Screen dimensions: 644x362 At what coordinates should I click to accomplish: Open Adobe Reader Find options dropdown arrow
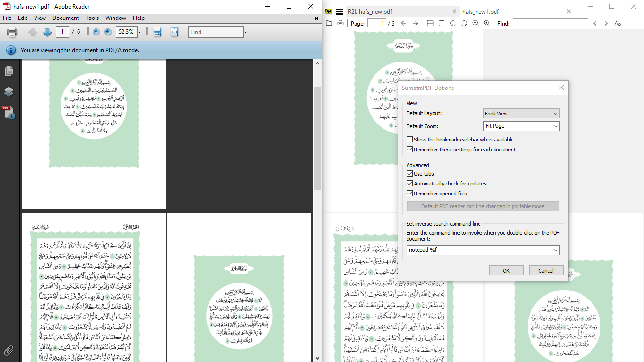pos(245,32)
